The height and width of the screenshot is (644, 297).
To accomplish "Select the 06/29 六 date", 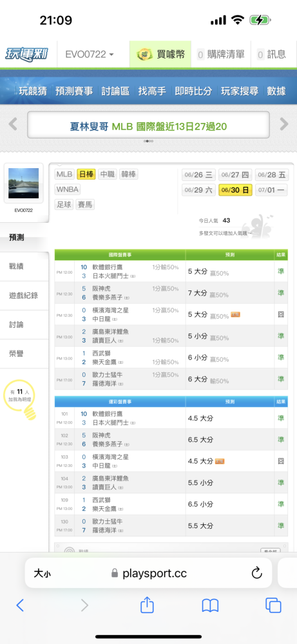I will pos(198,190).
